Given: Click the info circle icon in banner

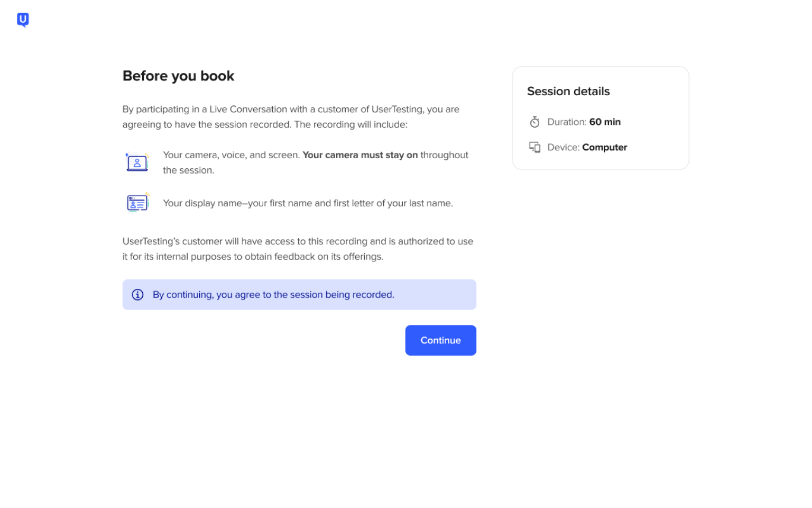Looking at the screenshot, I should (137, 295).
